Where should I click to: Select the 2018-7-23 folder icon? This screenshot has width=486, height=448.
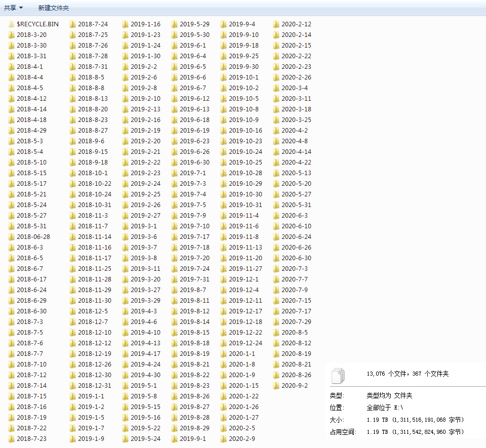click(12, 439)
